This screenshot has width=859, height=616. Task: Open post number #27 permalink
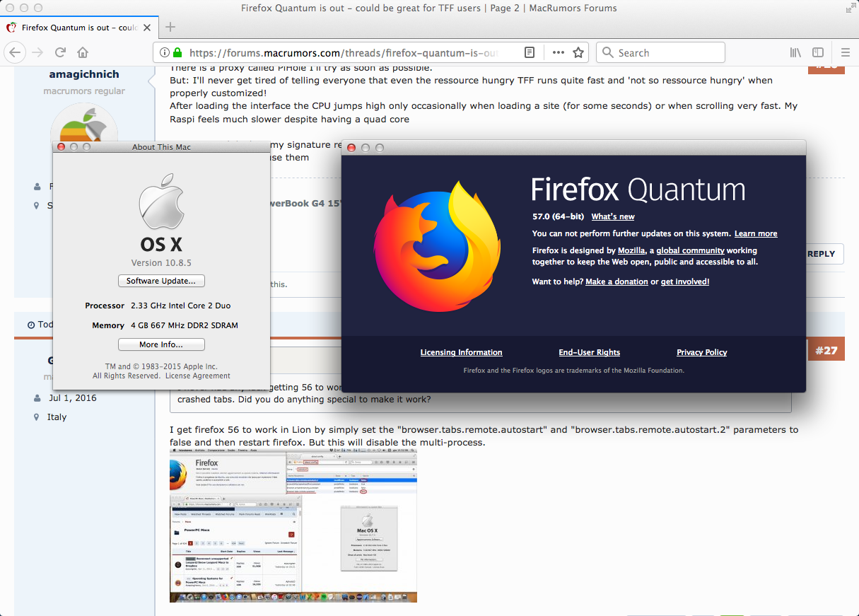tap(826, 350)
